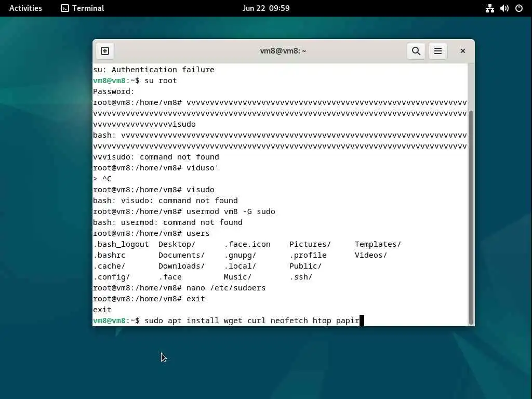This screenshot has height=399, width=532.
Task: Click the '.config/' entry
Action: [x=112, y=277]
